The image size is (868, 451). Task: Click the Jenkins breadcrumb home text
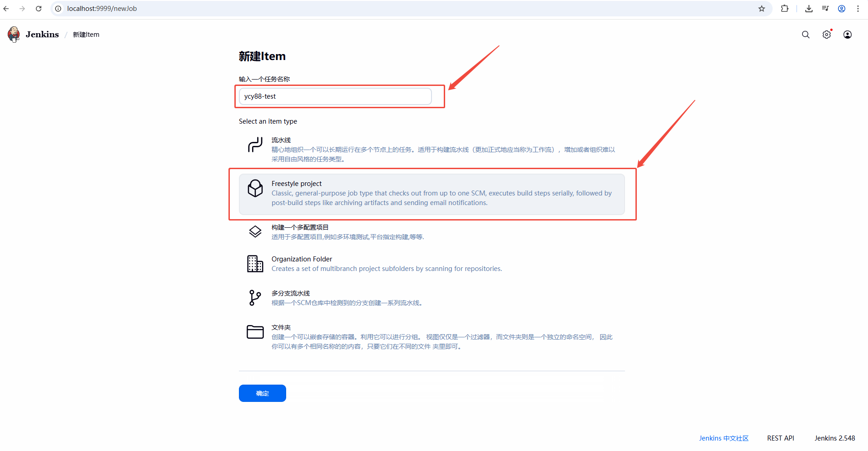[42, 35]
